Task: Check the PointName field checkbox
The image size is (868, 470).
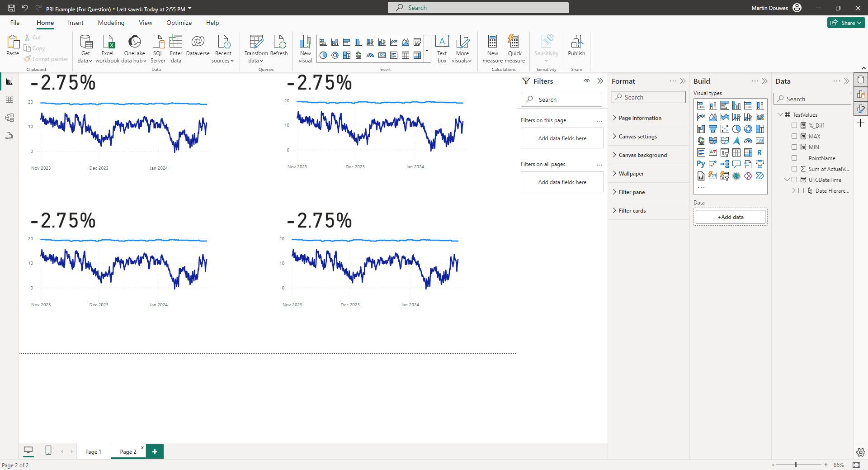Action: point(794,158)
